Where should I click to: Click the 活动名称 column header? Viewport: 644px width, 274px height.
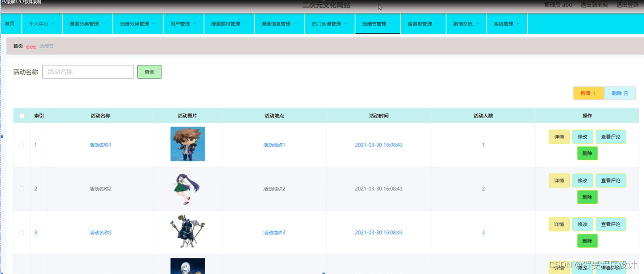point(100,116)
